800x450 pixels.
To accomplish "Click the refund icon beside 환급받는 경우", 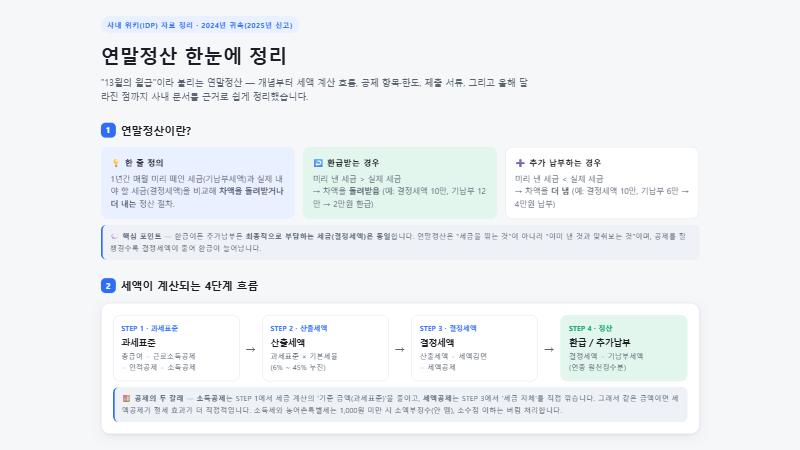I will coord(318,163).
